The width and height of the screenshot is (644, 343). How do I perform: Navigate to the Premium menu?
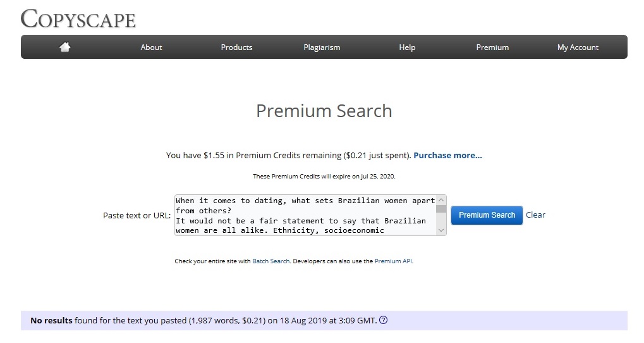[492, 47]
